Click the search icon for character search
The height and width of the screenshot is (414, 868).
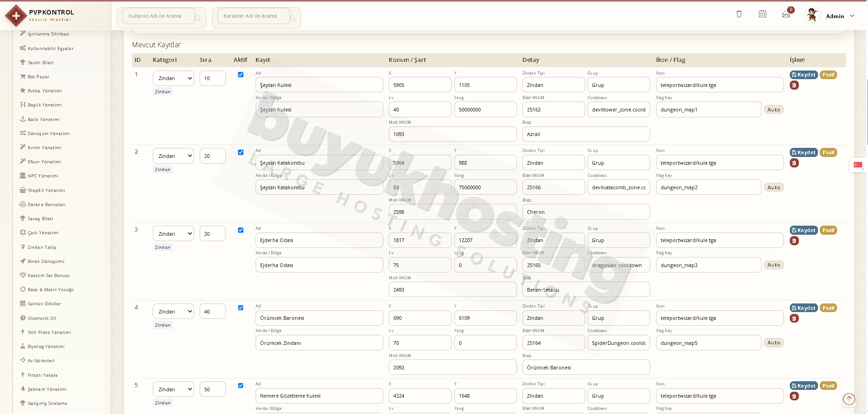click(293, 19)
